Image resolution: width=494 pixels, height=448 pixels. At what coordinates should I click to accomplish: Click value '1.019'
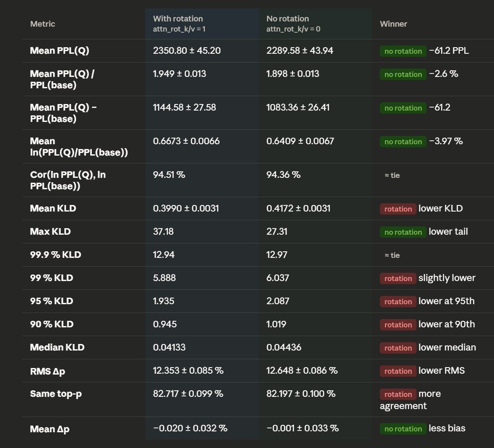276,324
